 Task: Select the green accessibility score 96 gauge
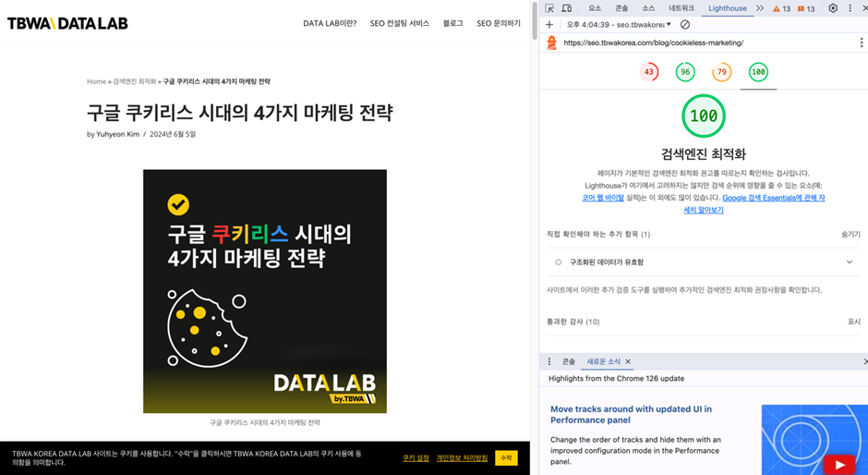[x=685, y=72]
